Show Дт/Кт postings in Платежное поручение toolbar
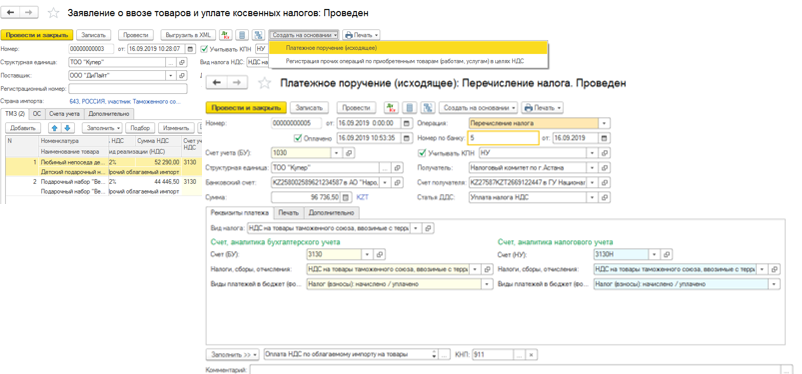Image resolution: width=802 pixels, height=374 pixels. point(391,108)
